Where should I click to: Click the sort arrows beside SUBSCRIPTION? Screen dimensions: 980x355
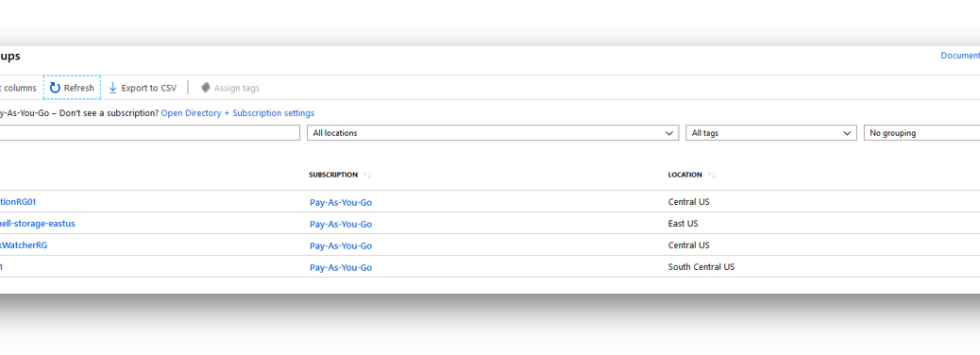pyautogui.click(x=367, y=175)
